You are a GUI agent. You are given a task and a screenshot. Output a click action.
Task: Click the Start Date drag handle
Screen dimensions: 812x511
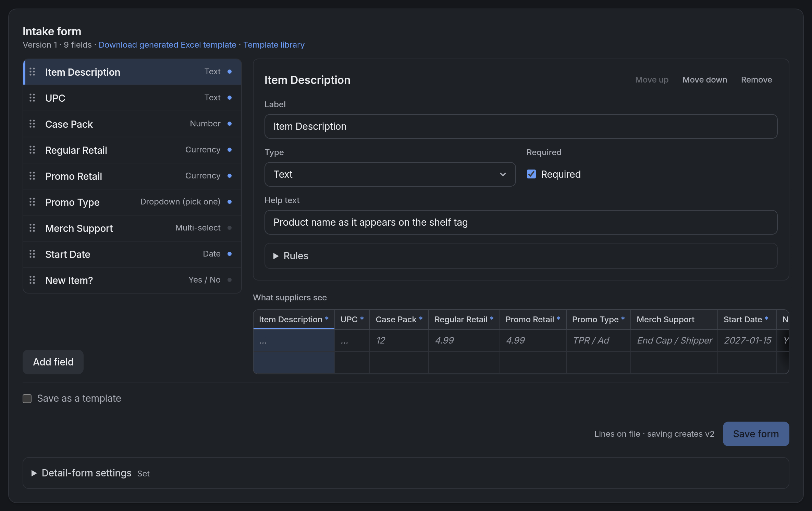click(32, 254)
